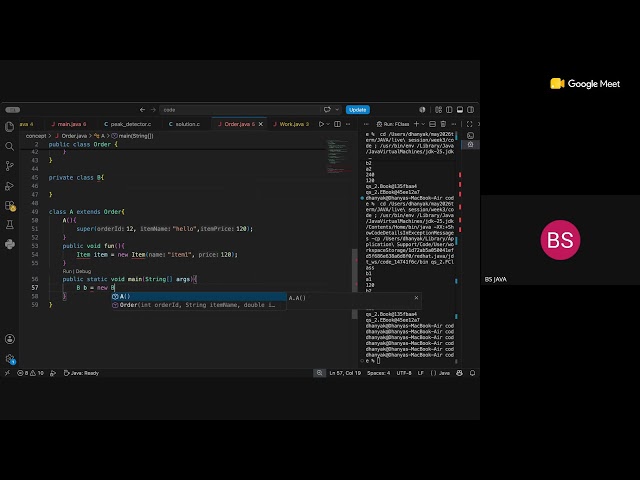Kill terminal with the trash icon

tap(443, 124)
